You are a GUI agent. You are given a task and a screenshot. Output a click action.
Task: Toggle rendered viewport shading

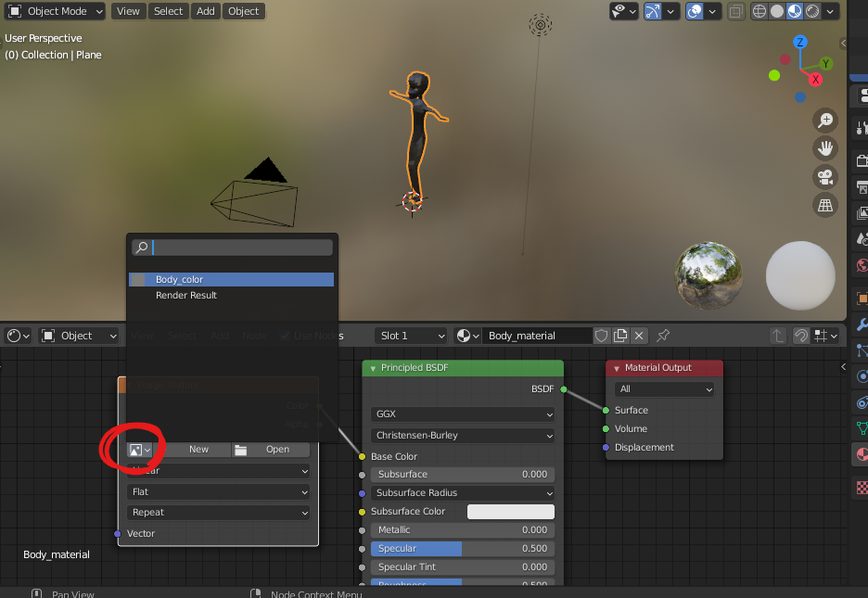tap(812, 11)
